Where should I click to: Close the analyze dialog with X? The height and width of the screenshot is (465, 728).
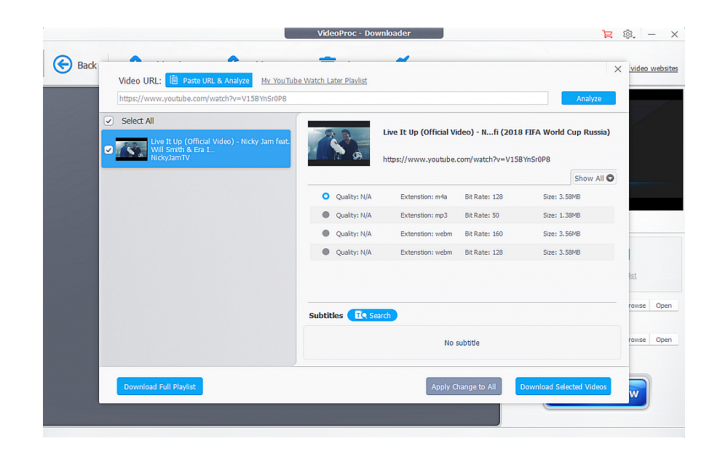[618, 69]
